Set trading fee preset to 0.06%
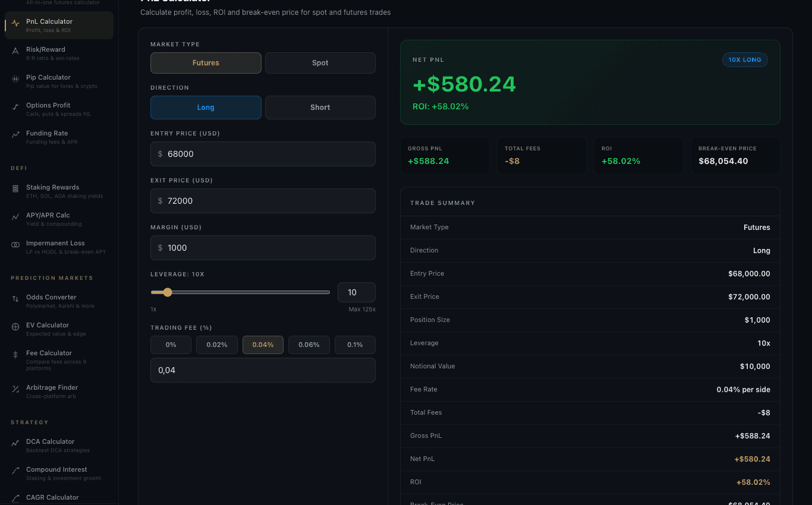The height and width of the screenshot is (505, 812). pyautogui.click(x=309, y=345)
